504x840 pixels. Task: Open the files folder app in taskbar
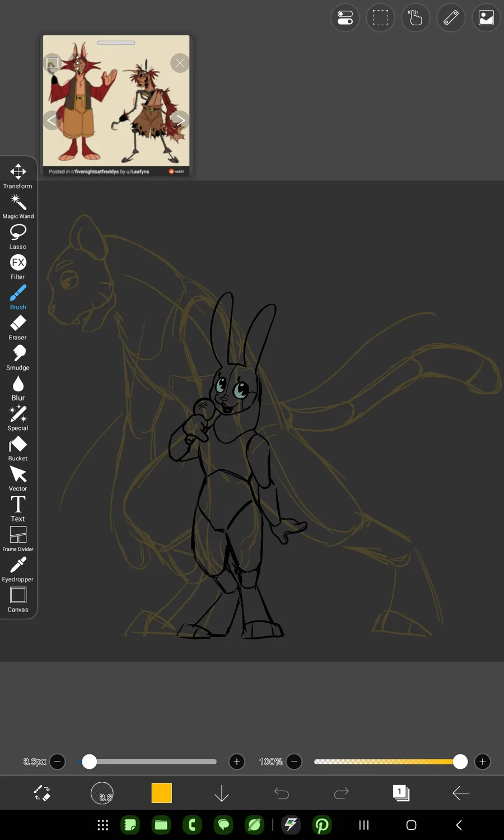[161, 825]
